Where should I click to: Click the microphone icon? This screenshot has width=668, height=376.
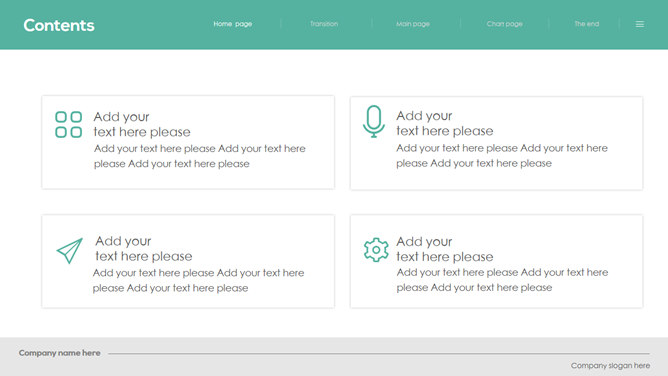coord(374,121)
